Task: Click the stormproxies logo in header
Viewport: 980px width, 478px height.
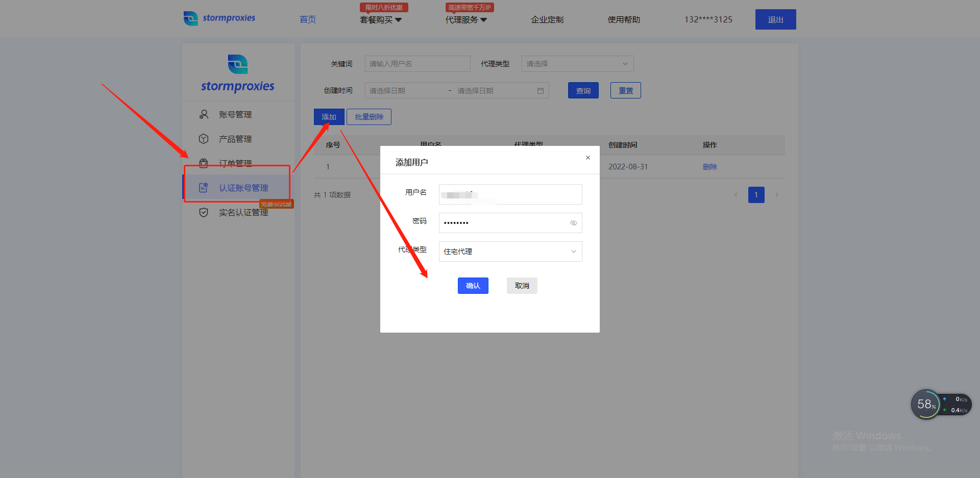Action: pyautogui.click(x=219, y=18)
